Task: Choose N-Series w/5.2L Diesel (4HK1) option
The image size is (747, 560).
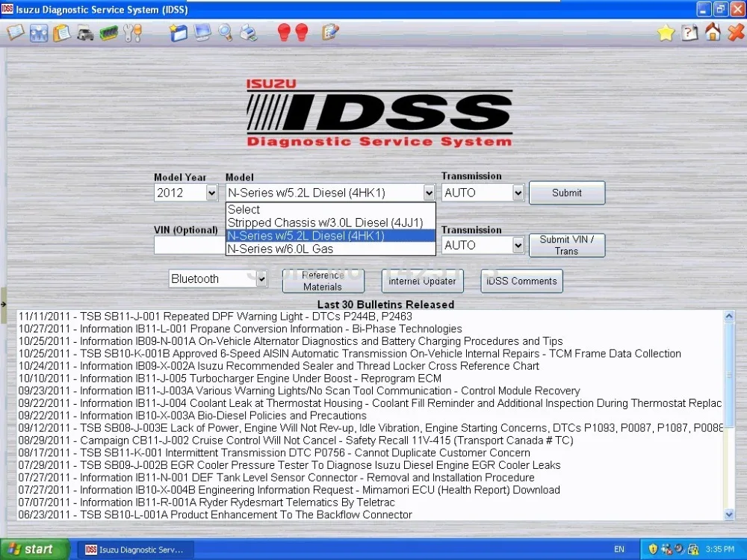Action: tap(331, 236)
